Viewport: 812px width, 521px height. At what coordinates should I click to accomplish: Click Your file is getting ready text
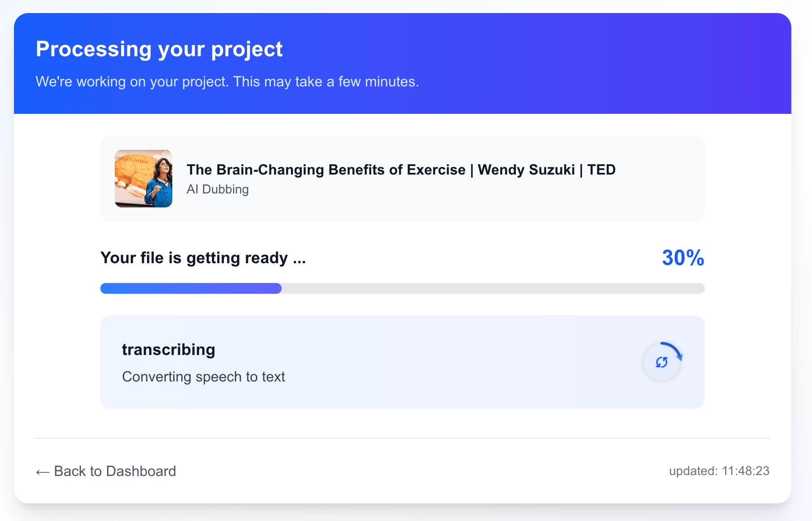[202, 258]
